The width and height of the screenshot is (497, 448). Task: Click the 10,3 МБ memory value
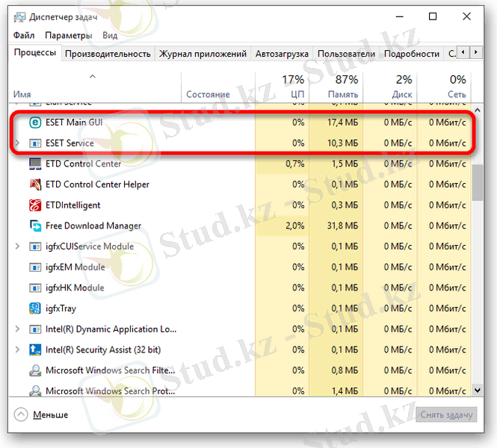pyautogui.click(x=342, y=143)
